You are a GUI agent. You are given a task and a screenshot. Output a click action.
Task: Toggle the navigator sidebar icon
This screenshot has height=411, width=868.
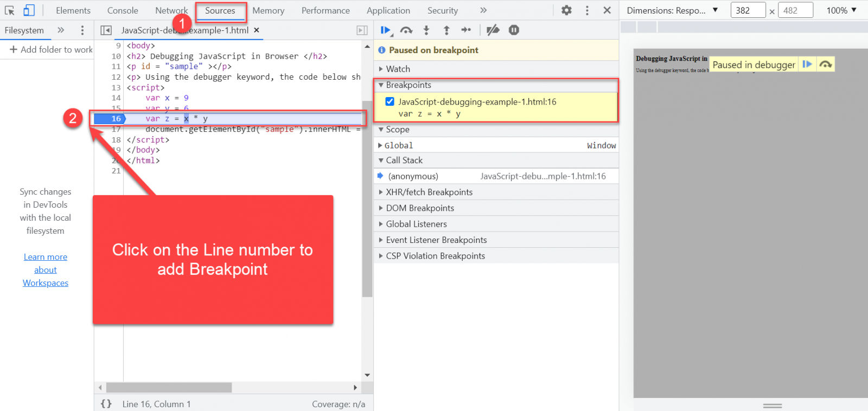[106, 30]
